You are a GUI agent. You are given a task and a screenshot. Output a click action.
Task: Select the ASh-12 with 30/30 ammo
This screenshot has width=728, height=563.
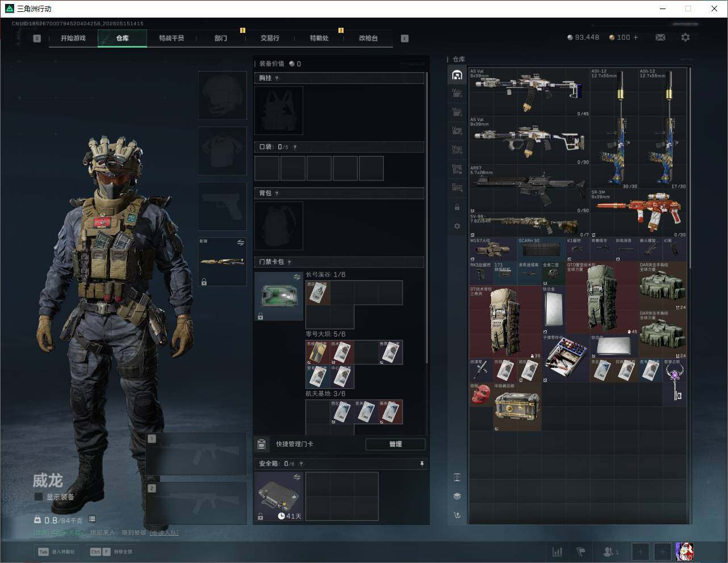[x=614, y=129]
